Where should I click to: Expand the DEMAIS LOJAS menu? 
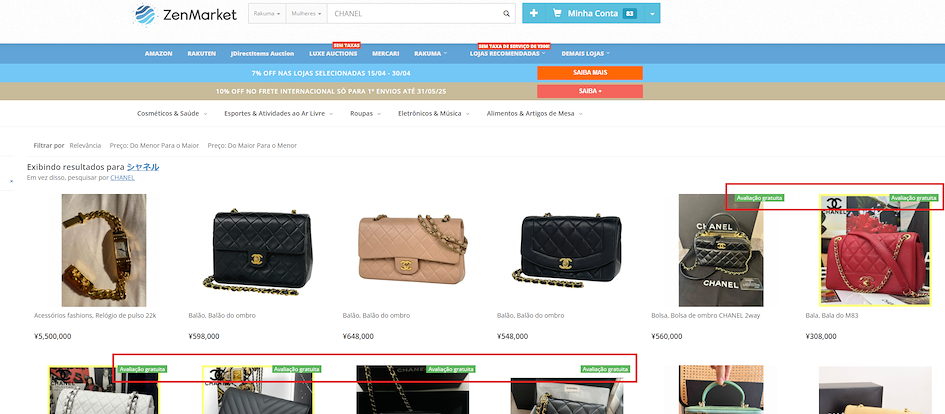pyautogui.click(x=585, y=54)
